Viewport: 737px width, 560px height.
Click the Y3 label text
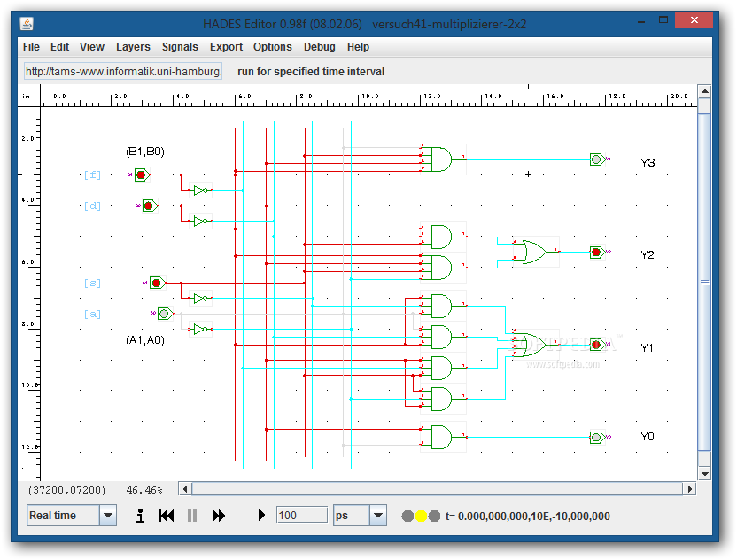click(x=648, y=163)
